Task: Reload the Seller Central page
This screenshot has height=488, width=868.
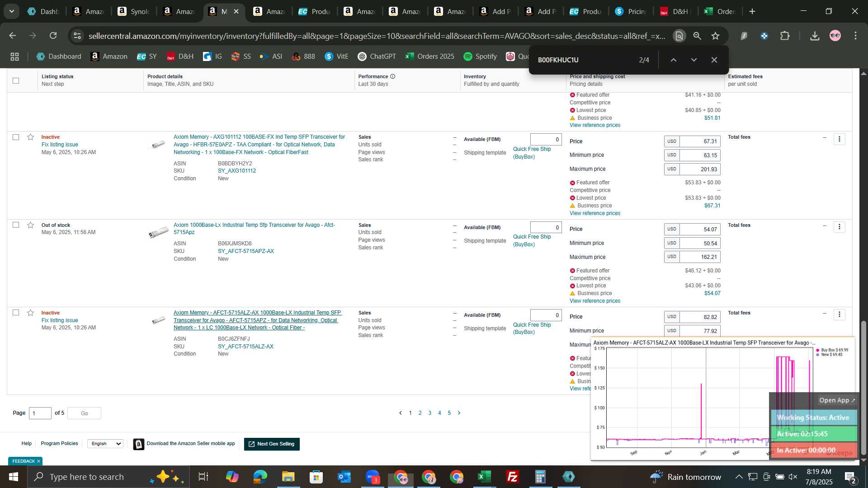Action: (53, 36)
